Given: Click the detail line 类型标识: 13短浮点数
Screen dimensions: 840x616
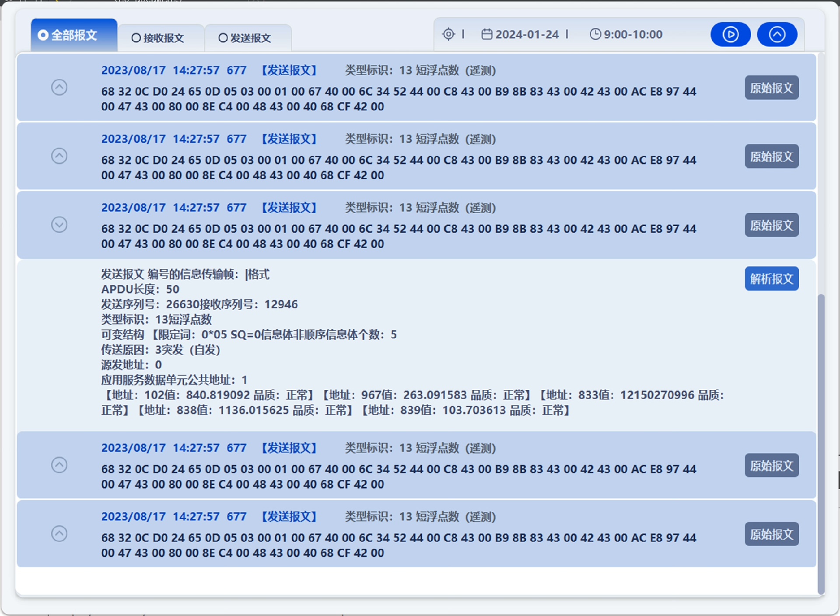Looking at the screenshot, I should tap(156, 319).
